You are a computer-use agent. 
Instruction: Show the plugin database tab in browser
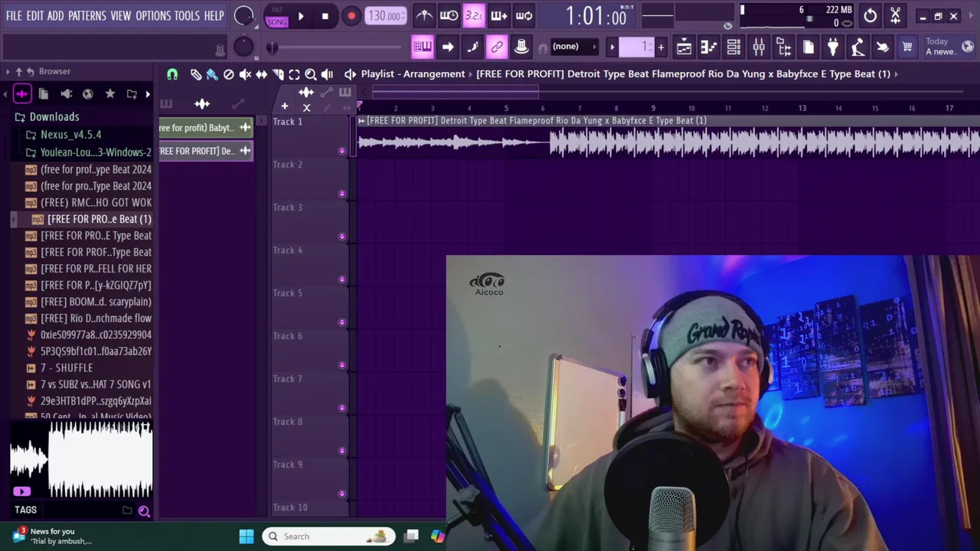66,94
